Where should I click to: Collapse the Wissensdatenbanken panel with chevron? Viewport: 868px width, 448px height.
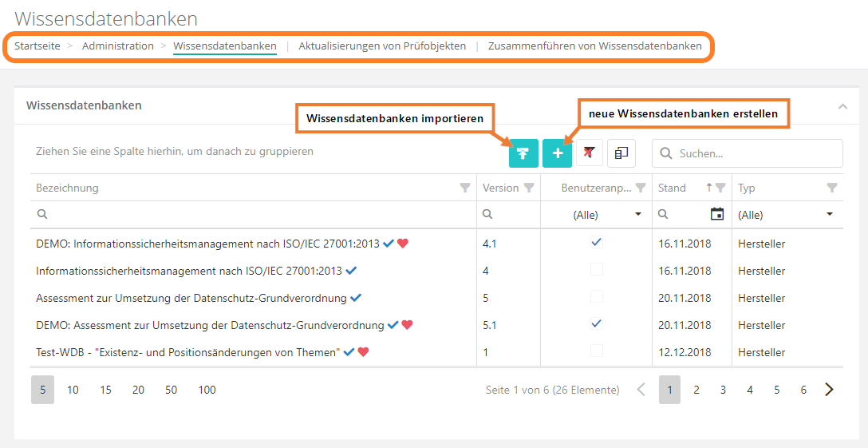tap(843, 106)
